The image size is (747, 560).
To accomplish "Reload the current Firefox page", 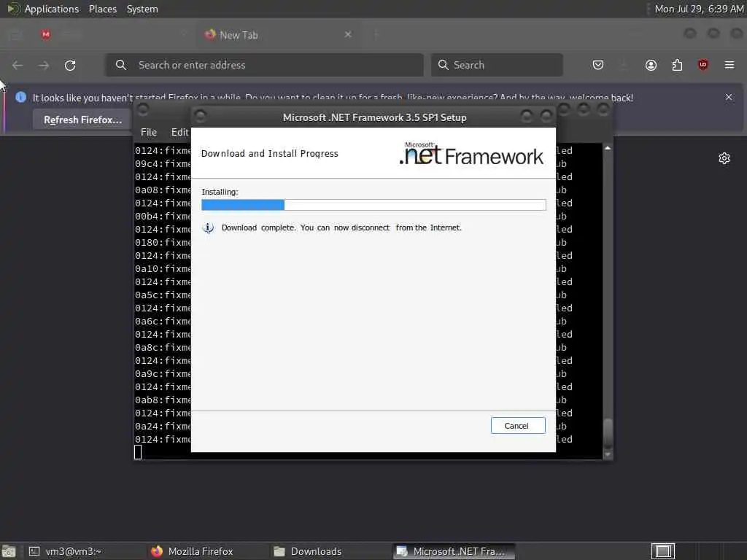I will point(70,65).
